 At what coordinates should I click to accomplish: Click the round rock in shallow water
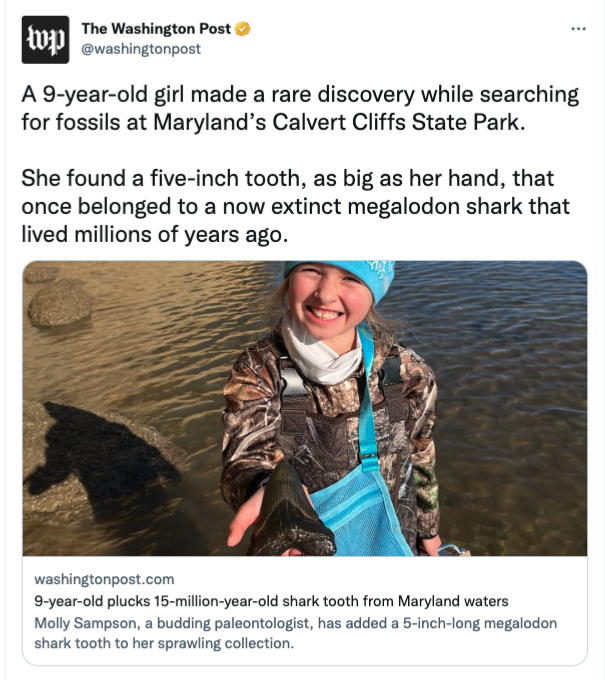60,304
